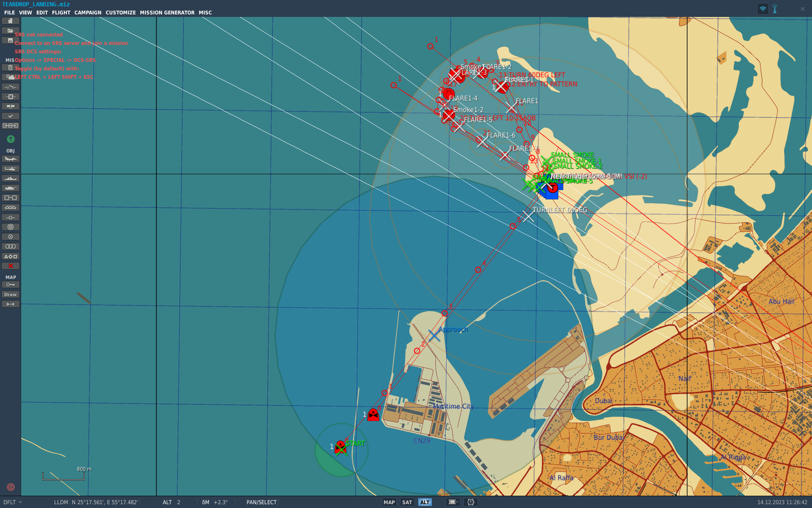The image size is (812, 508).
Task: Select the add ground vehicle tool
Action: pos(11,188)
